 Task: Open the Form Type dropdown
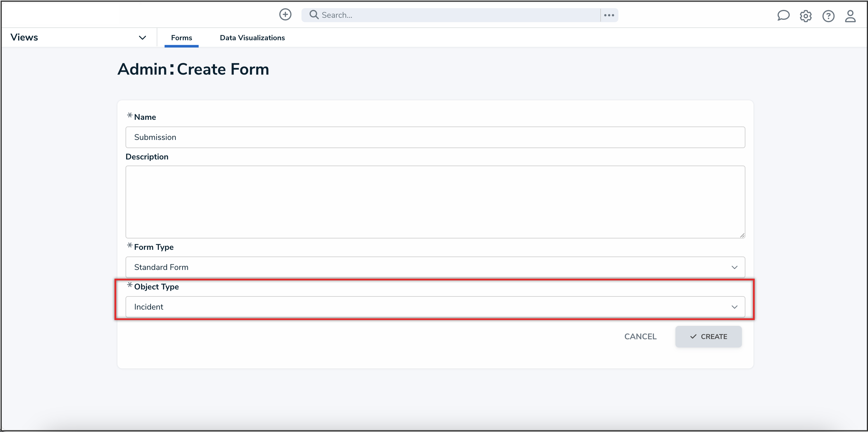click(435, 267)
